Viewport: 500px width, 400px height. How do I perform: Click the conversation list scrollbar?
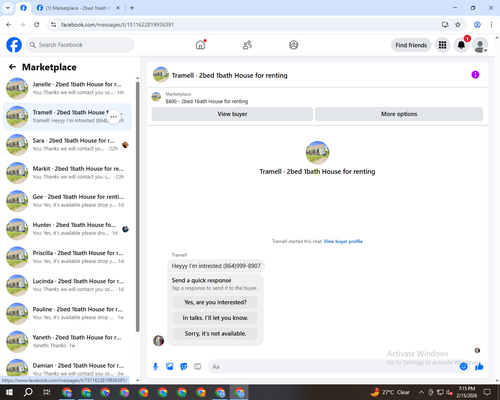[137, 207]
